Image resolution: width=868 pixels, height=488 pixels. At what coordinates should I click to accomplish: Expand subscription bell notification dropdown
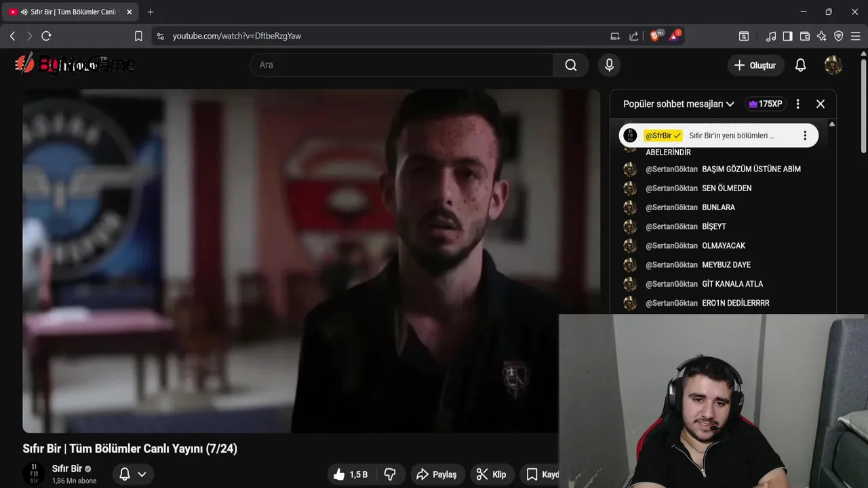132,474
